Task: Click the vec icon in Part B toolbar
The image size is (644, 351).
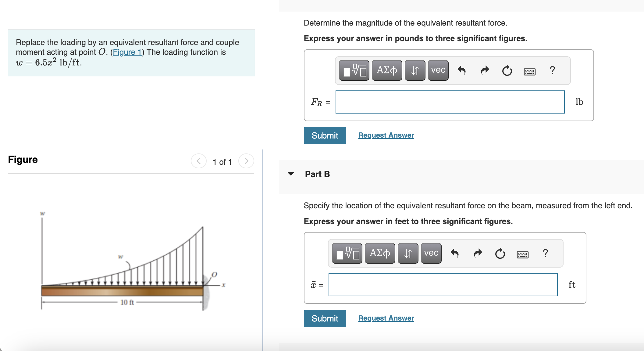Action: (430, 253)
